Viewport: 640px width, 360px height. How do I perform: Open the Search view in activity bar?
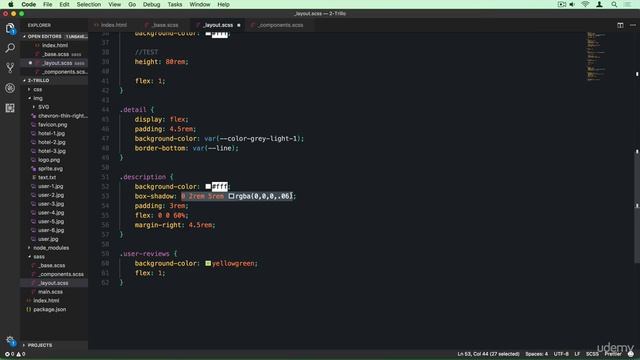(x=10, y=48)
